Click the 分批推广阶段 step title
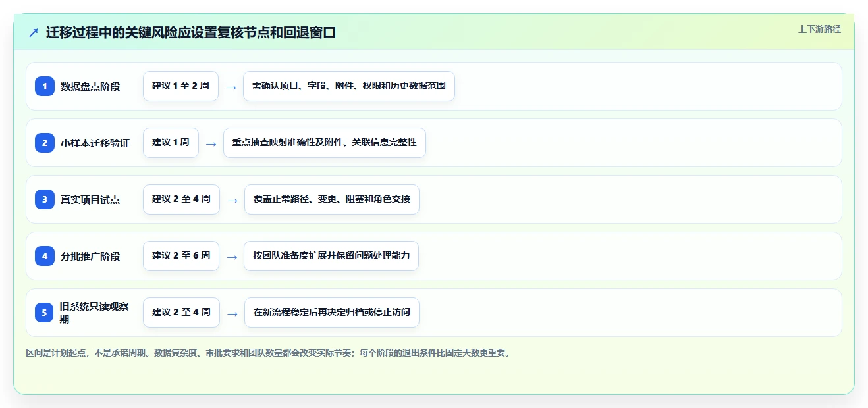The image size is (868, 408). (90, 256)
